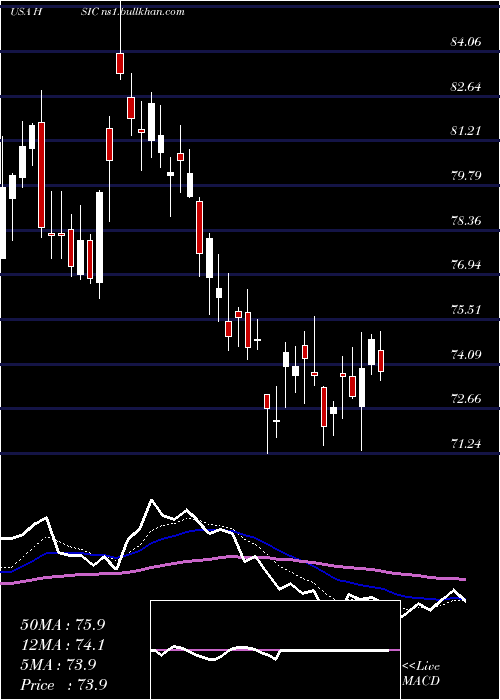Screen dimensions: 500x700
Task: Click inside the MACD inset chart box
Action: pyautogui.click(x=275, y=650)
